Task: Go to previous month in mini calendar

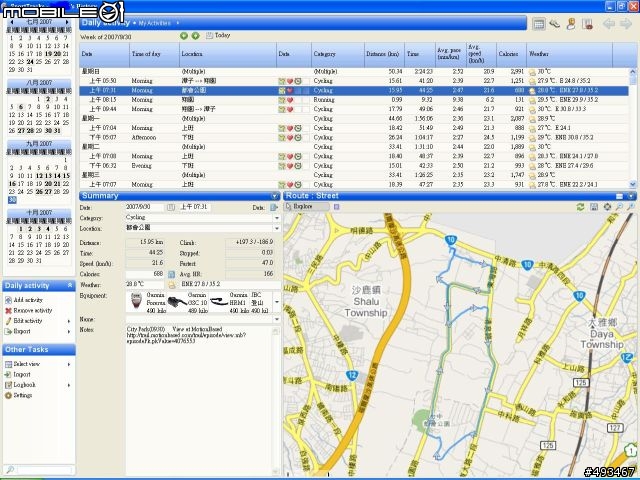Action: [11, 22]
